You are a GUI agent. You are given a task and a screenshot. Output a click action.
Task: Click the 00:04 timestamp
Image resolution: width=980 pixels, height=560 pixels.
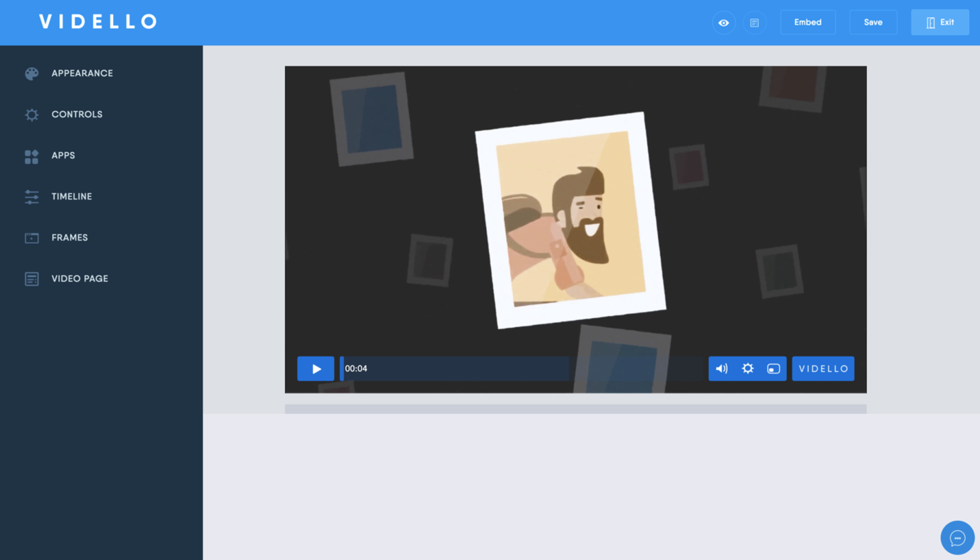[356, 369]
